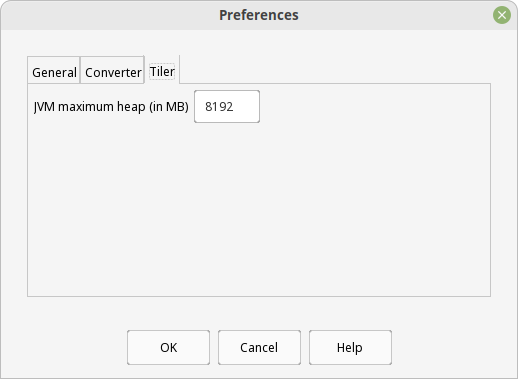Image resolution: width=518 pixels, height=379 pixels.
Task: Close the Preferences dialog with green X
Action: pyautogui.click(x=502, y=15)
